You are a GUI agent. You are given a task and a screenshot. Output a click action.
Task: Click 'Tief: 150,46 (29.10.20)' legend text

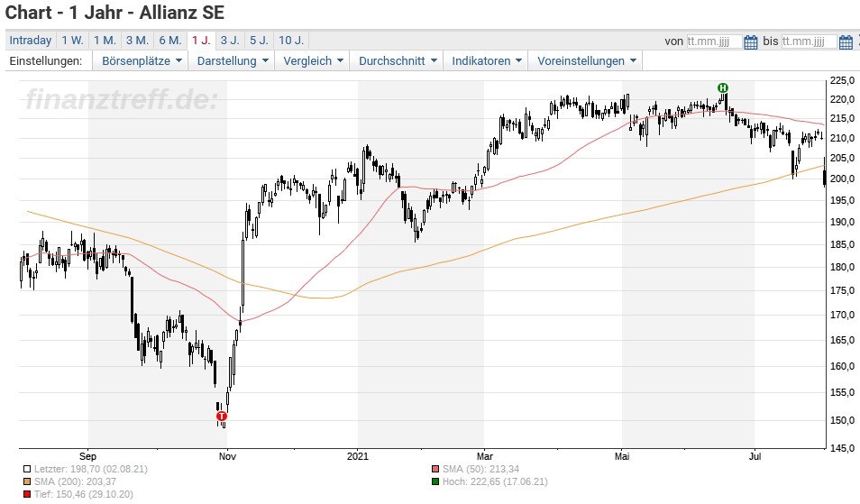tap(83, 495)
